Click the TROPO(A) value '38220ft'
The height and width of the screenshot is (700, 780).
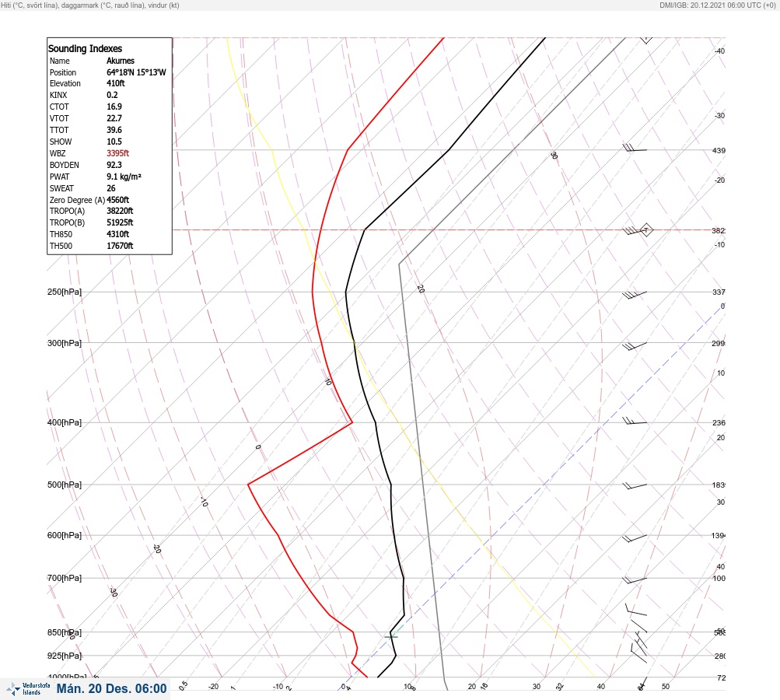click(120, 211)
